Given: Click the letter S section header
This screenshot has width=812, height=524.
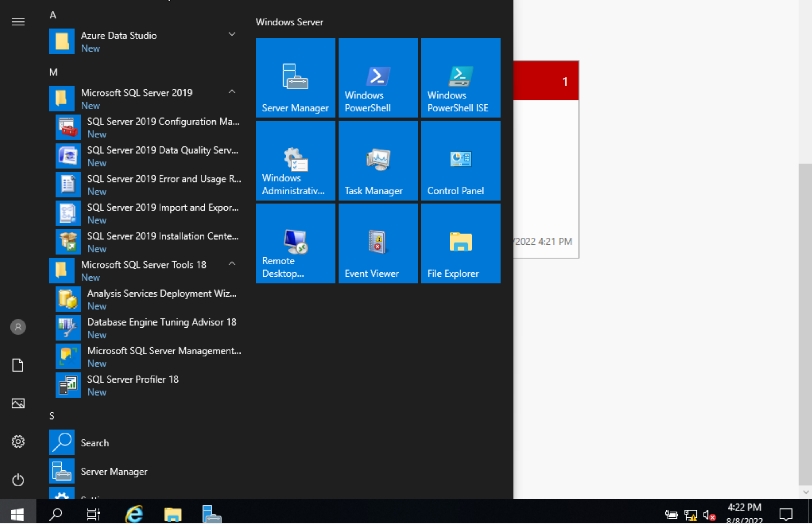Looking at the screenshot, I should 52,415.
